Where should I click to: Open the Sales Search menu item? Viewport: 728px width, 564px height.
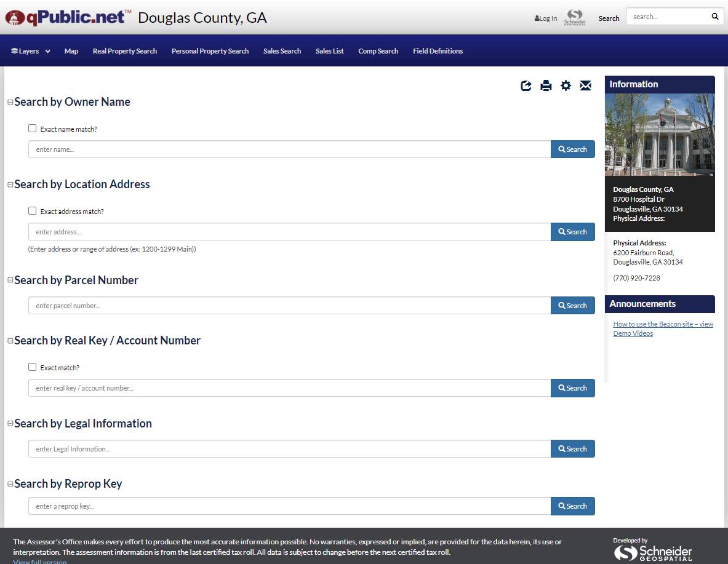282,51
